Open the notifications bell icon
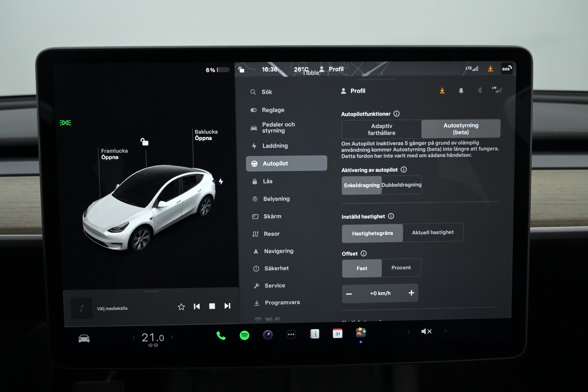Screen dimensions: 588x392 461,91
